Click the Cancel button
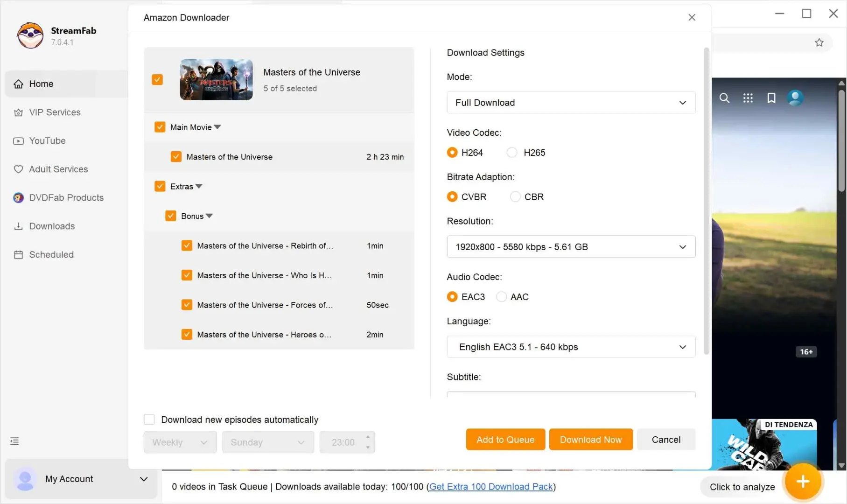 click(666, 440)
